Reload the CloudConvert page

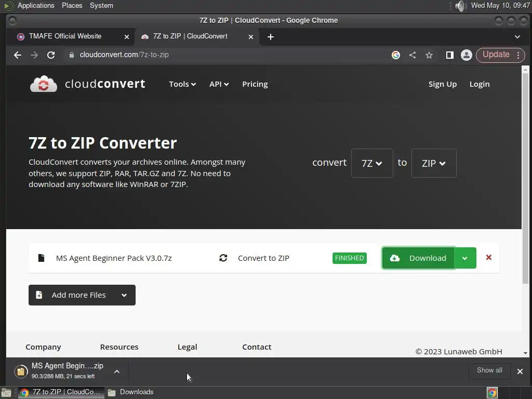point(51,55)
